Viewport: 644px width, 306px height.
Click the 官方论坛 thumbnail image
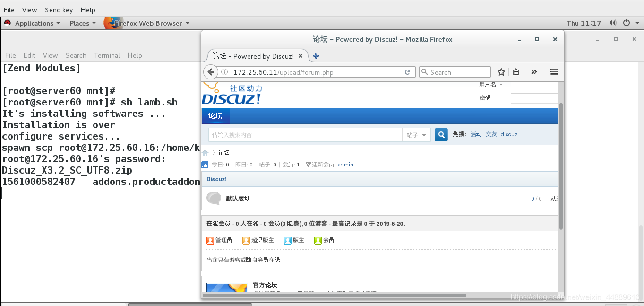click(227, 288)
